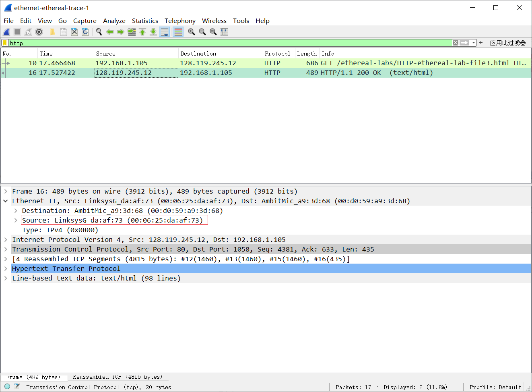532x392 pixels.
Task: Open the Statistics menu
Action: (145, 21)
